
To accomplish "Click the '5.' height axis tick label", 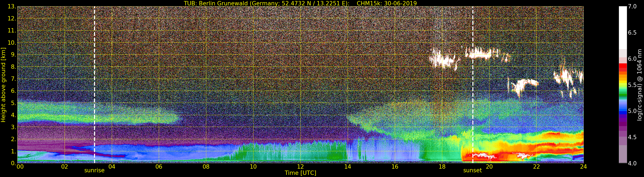I will (14, 103).
